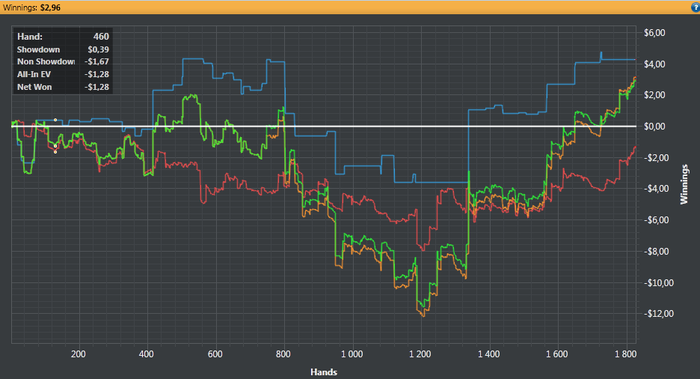Screen dimensions: 700x379
Task: Click the Net Won -$1,28 tooltip row
Action: point(63,87)
